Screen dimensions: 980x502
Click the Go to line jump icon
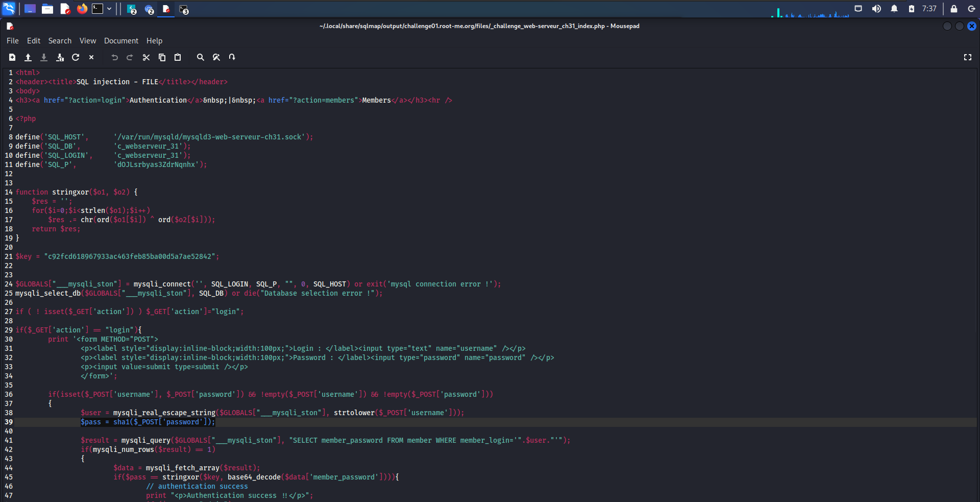232,57
